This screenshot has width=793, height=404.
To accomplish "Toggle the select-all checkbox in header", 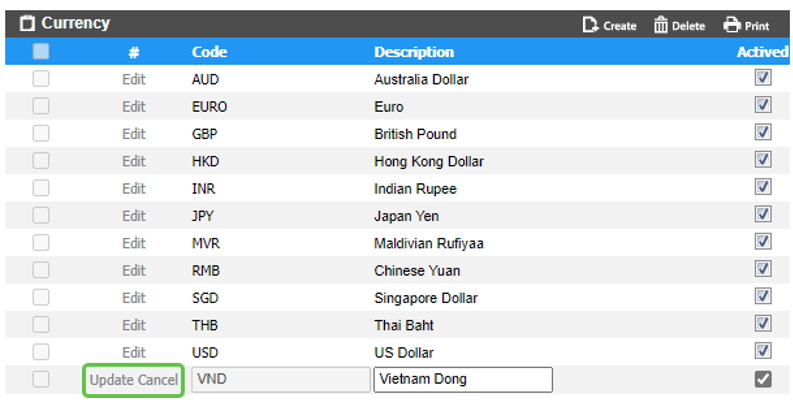I will point(41,52).
